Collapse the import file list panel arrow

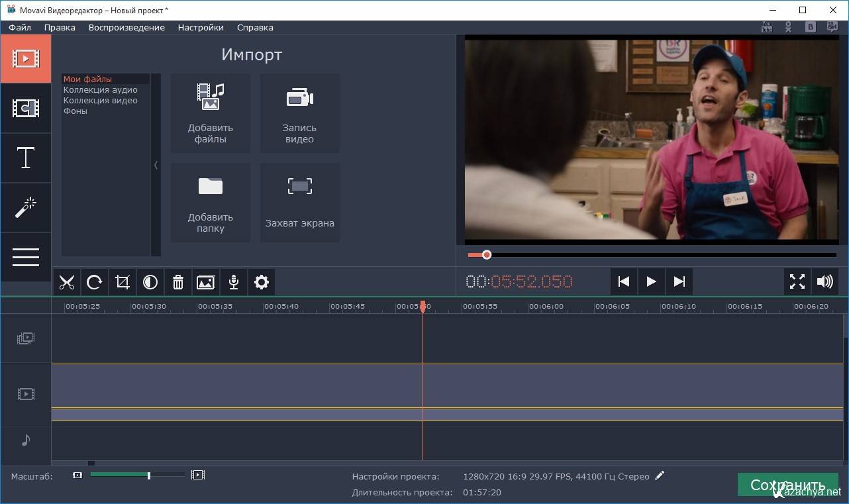click(156, 165)
